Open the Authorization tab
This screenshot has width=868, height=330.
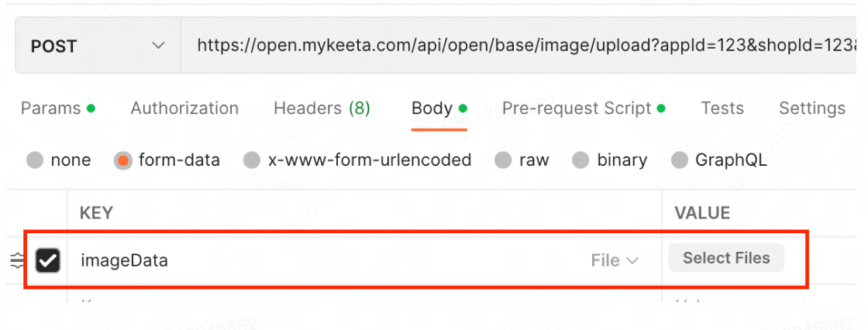(184, 108)
